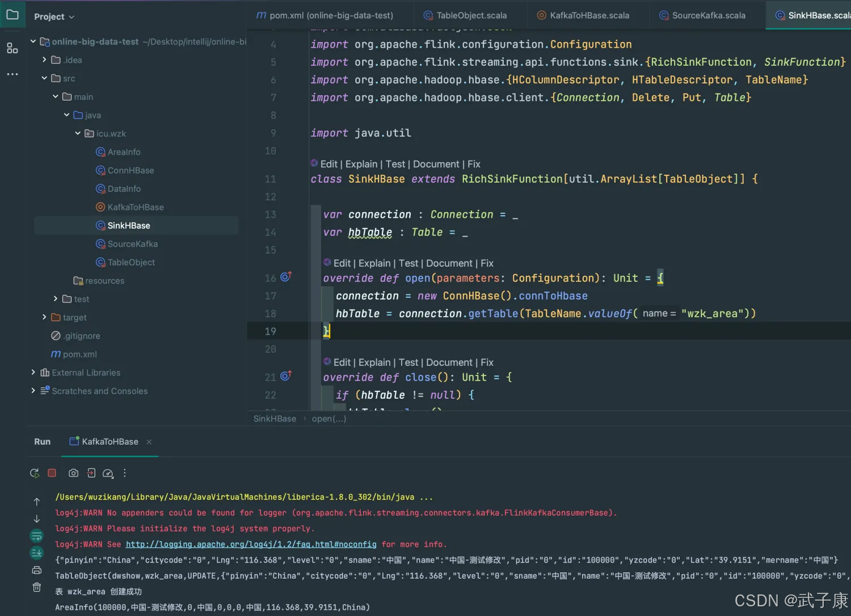Image resolution: width=851 pixels, height=616 pixels.
Task: Click AI assistant icon above close method
Action: point(327,362)
